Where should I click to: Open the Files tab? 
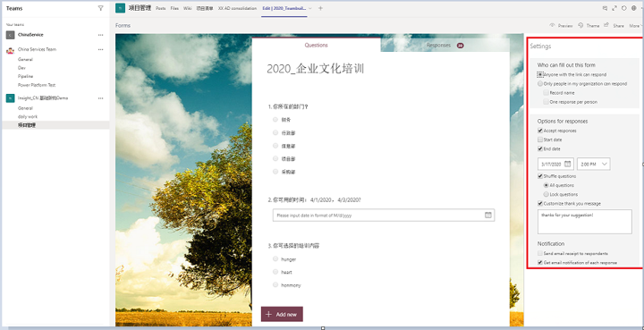click(174, 8)
